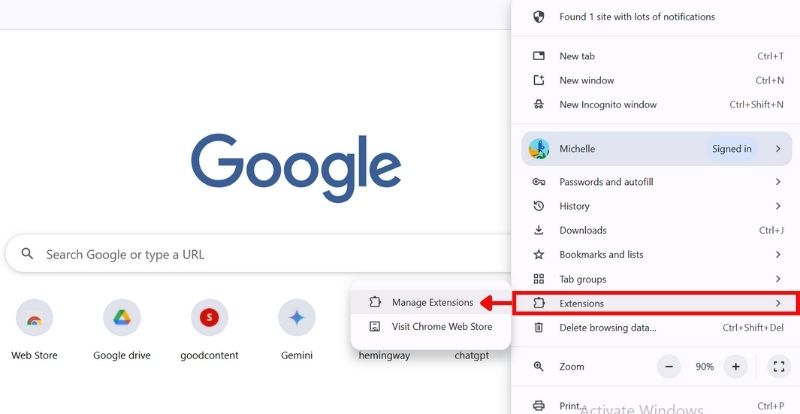Choose Manage Extensions in the submenu

click(x=431, y=303)
